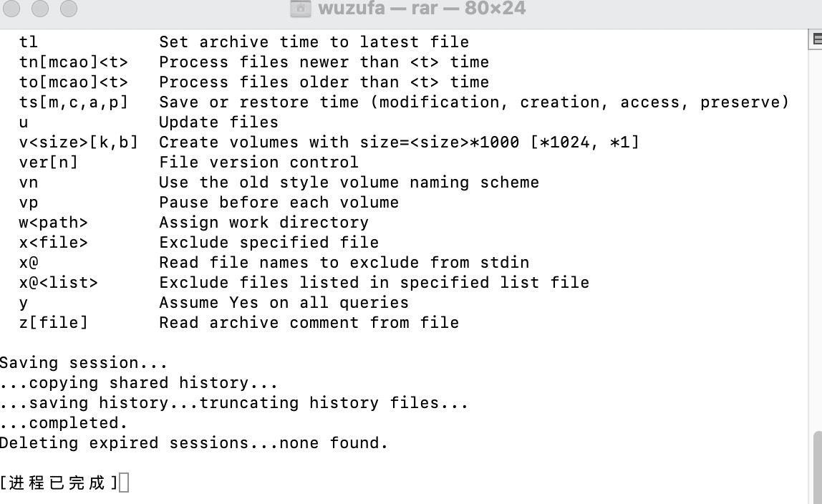822x504 pixels.
Task: Click the "wuzufa — rar — 80×24" window title
Action: [x=421, y=9]
